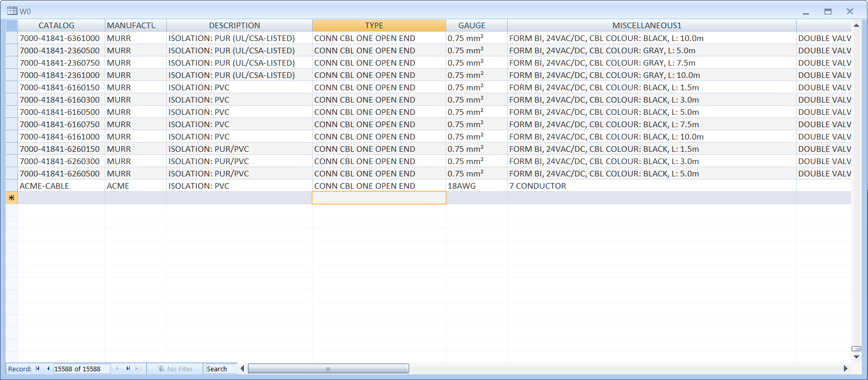The width and height of the screenshot is (868, 380).
Task: Click TYPE cell in row 7000-41841-6160750
Action: (x=379, y=124)
